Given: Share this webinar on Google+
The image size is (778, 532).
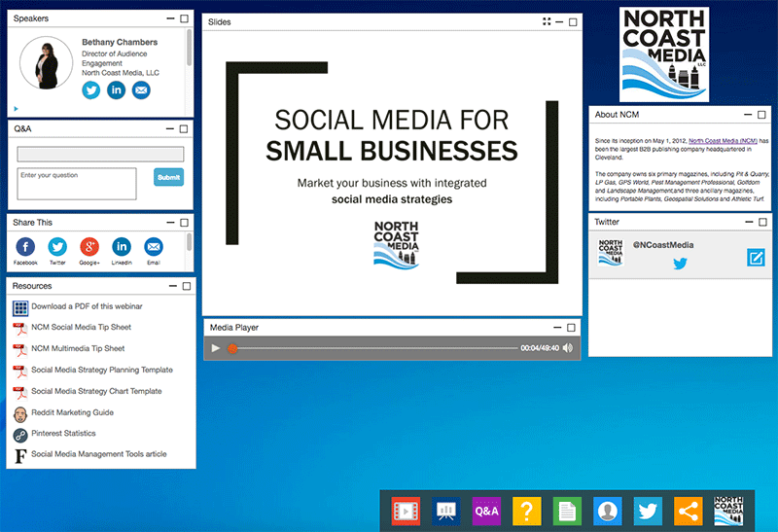Looking at the screenshot, I should click(x=89, y=247).
